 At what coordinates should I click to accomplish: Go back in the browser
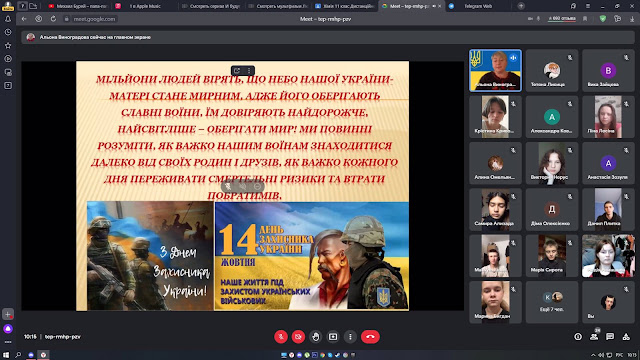24,19
